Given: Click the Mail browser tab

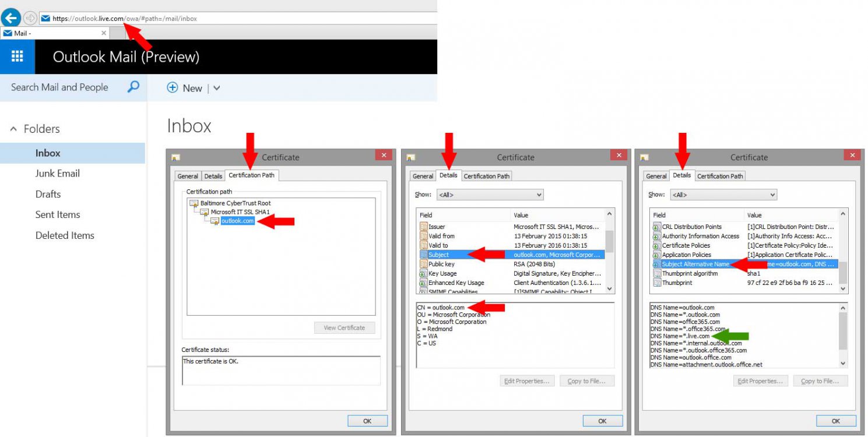Looking at the screenshot, I should (55, 33).
